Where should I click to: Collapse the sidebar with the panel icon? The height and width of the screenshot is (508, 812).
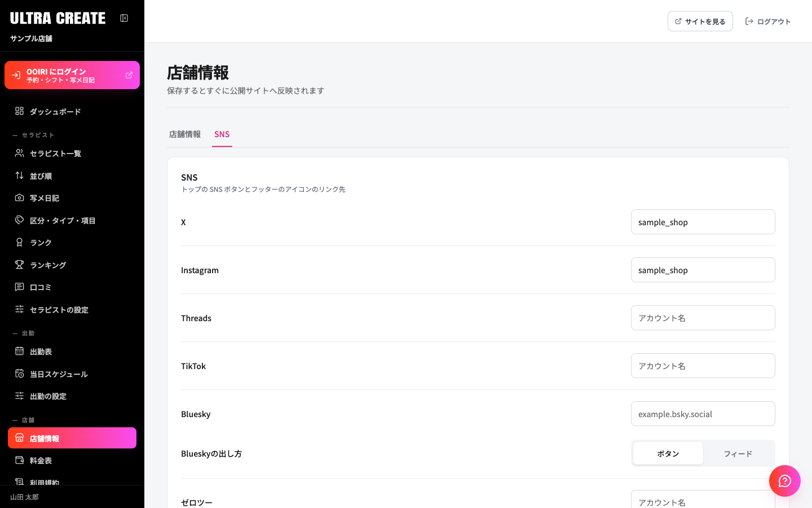[124, 18]
